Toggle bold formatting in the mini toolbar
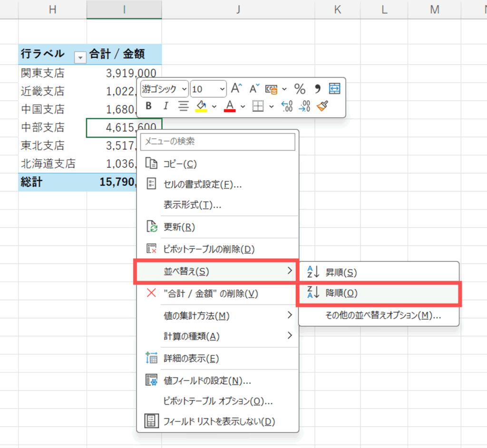The width and height of the screenshot is (487, 448). [149, 106]
